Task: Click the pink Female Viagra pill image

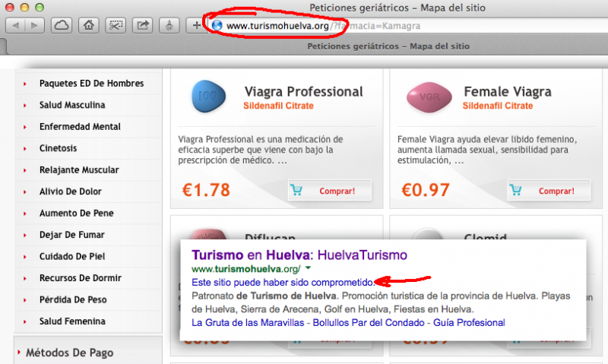Action: (429, 97)
